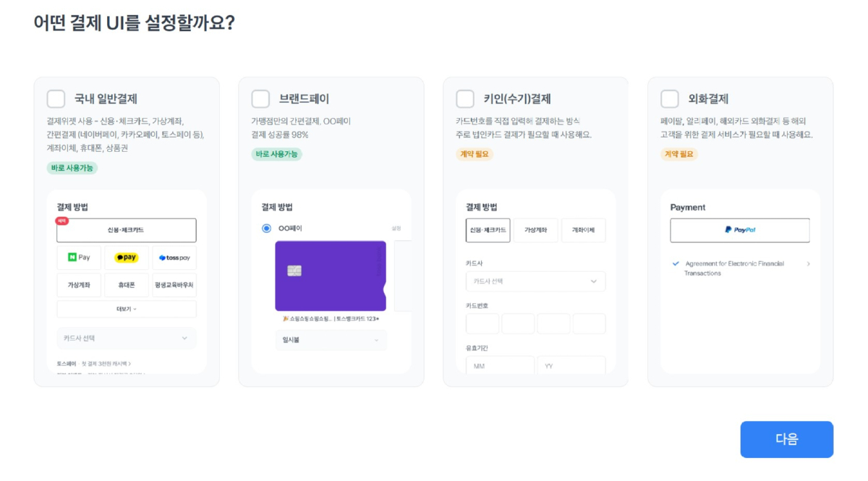This screenshot has height=481, width=868.
Task: Click the party emoji before 쇼핑쇼핑 text
Action: (x=286, y=318)
